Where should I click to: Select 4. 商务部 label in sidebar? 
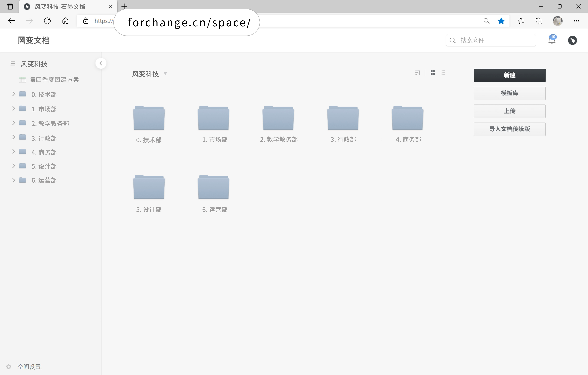[44, 152]
